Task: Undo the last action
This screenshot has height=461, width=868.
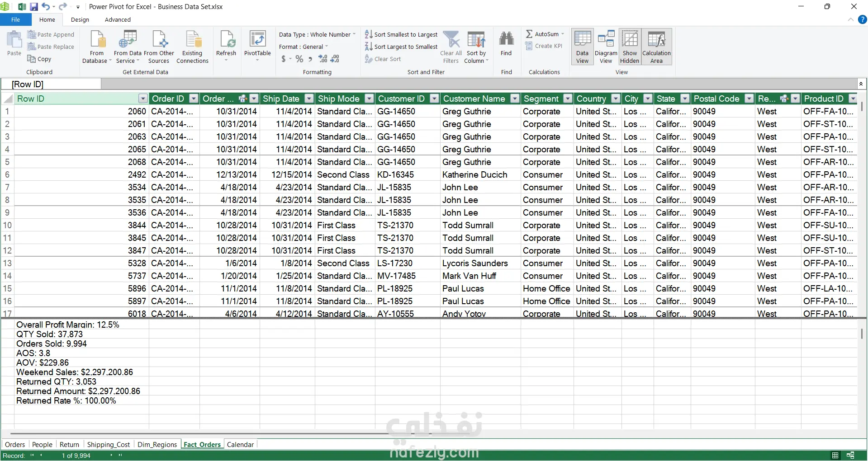Action: (x=46, y=6)
